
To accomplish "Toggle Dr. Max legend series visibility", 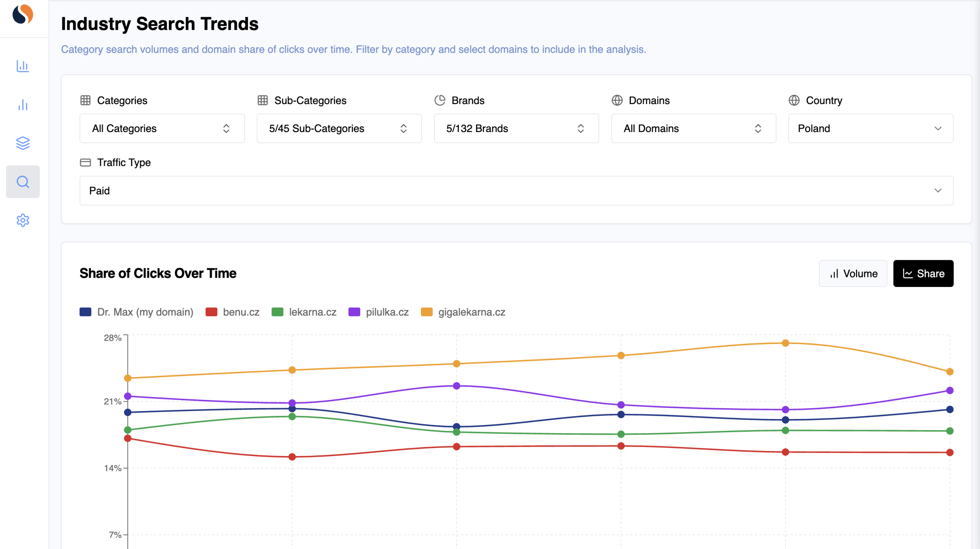I will (136, 312).
